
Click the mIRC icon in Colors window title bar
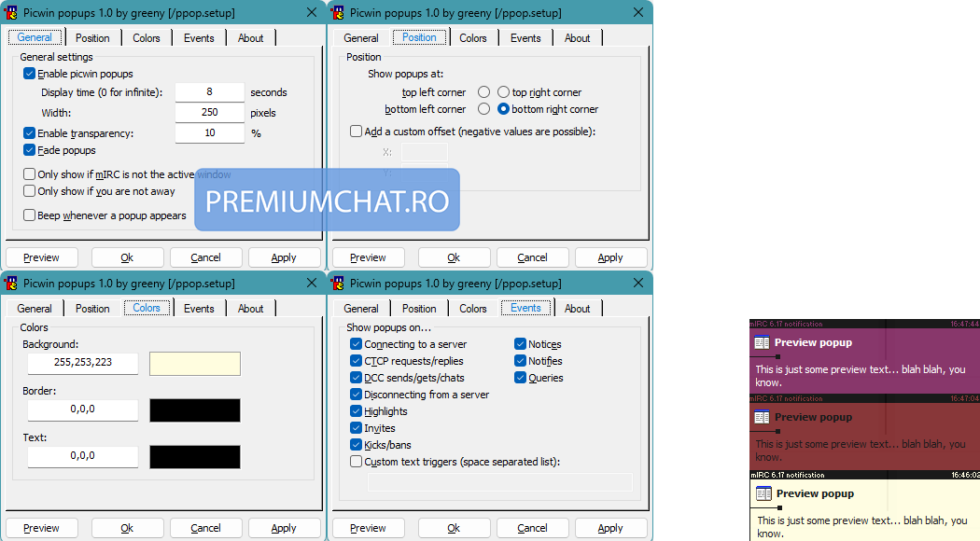(10, 283)
